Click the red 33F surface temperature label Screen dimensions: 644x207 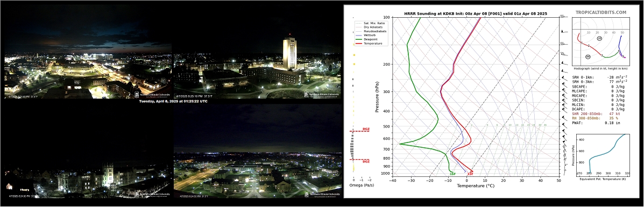[470, 174]
